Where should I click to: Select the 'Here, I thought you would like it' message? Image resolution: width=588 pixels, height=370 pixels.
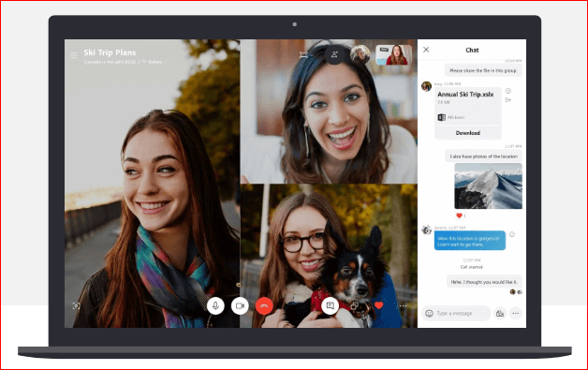[484, 282]
